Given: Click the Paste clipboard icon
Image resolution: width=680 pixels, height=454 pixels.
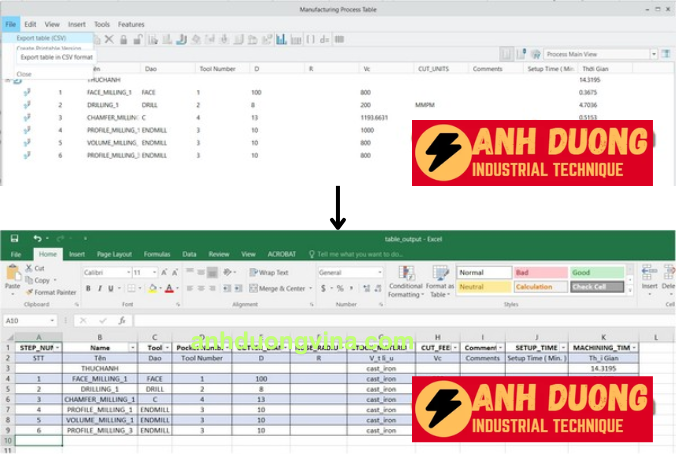Looking at the screenshot, I should point(12,274).
